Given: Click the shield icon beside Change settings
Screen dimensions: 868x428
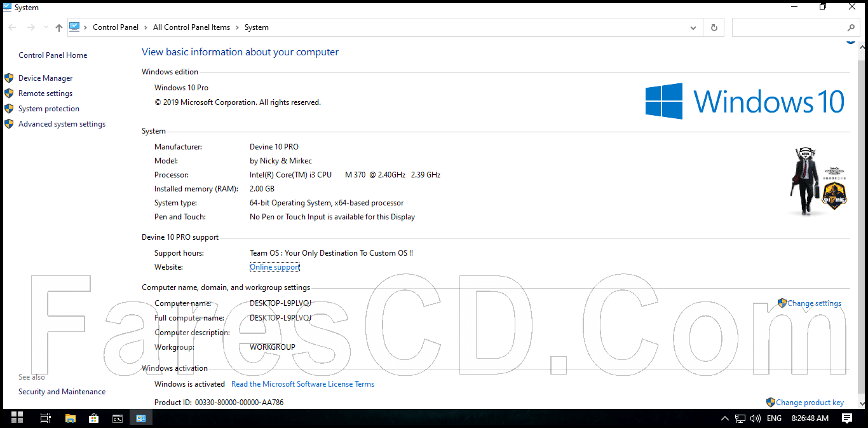Looking at the screenshot, I should pos(782,303).
